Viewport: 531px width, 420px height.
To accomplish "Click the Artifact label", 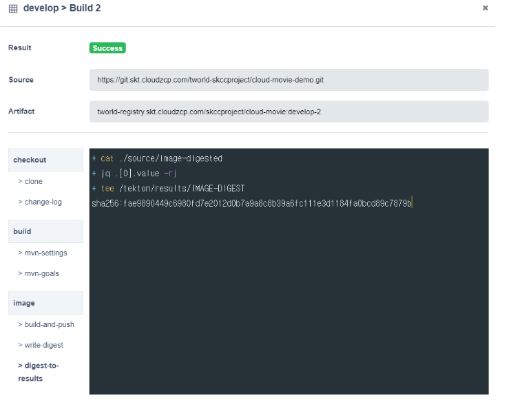I will (21, 112).
